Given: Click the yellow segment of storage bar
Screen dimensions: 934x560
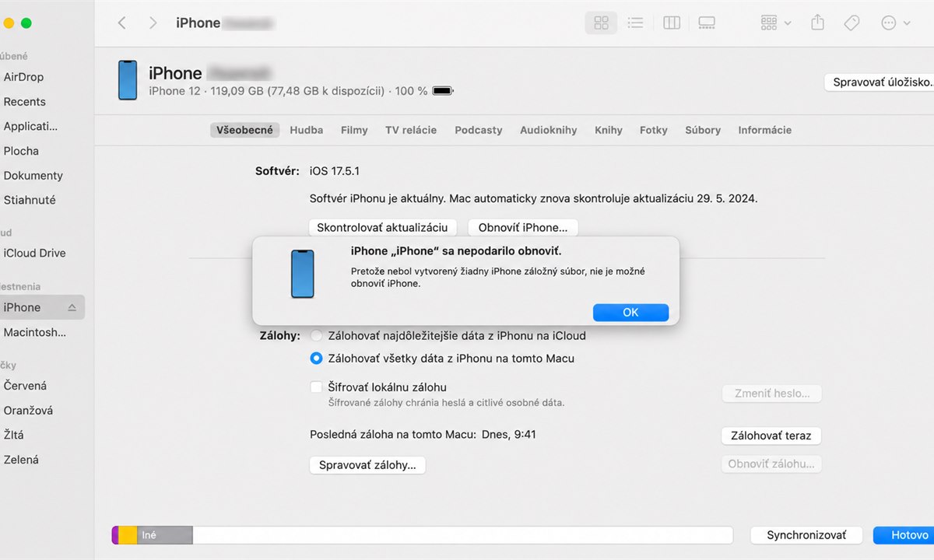Looking at the screenshot, I should pos(128,535).
